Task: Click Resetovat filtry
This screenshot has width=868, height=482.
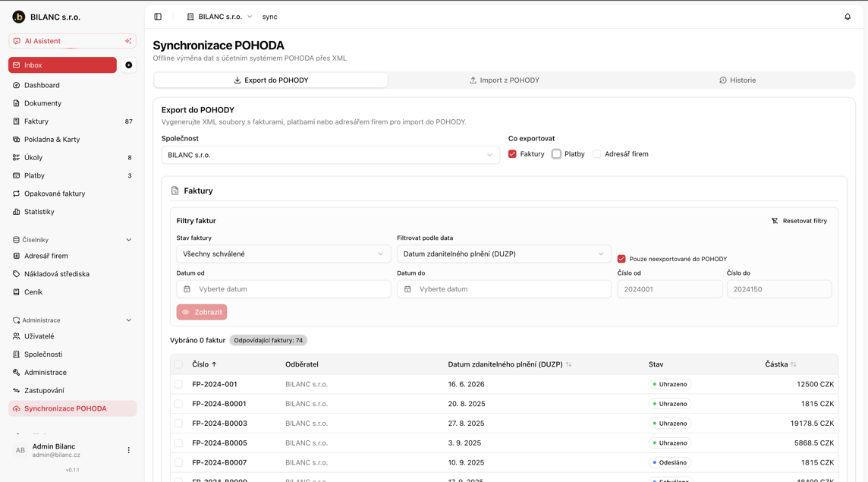Action: 800,221
